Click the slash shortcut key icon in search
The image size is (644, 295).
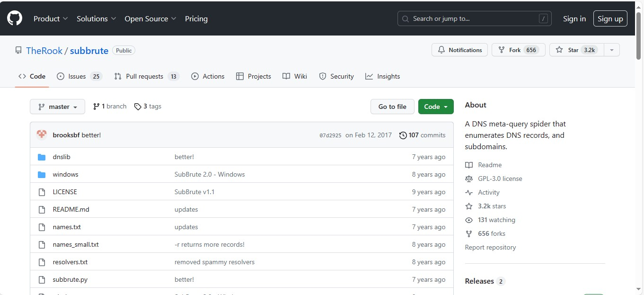(543, 18)
